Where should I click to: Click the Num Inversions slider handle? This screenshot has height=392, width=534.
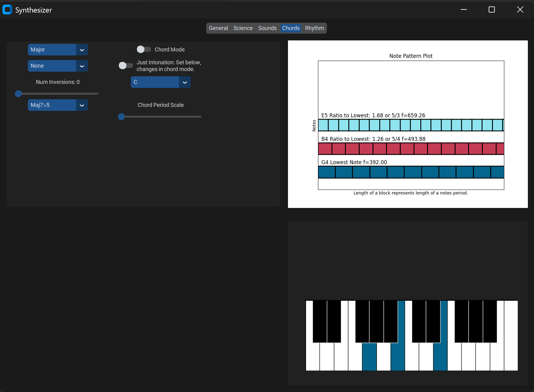[18, 94]
